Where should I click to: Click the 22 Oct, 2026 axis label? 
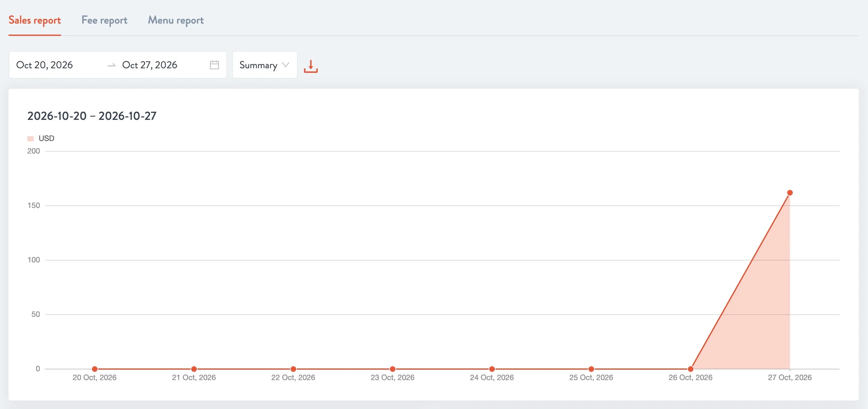[293, 378]
